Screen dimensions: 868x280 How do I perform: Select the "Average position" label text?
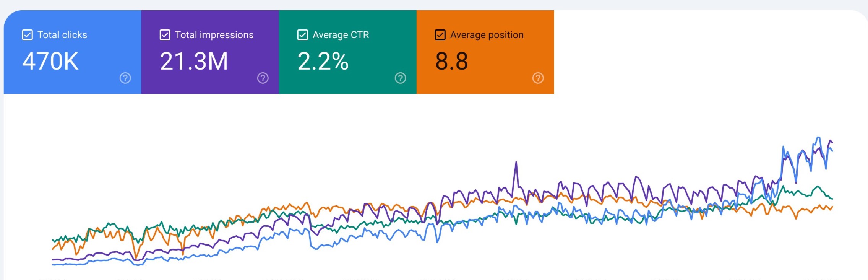[487, 35]
